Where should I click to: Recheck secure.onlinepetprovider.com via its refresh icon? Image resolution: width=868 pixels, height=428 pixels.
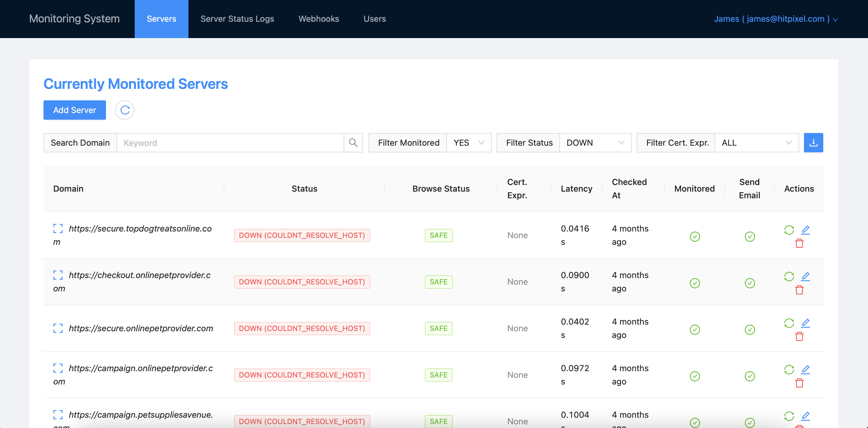[789, 323]
